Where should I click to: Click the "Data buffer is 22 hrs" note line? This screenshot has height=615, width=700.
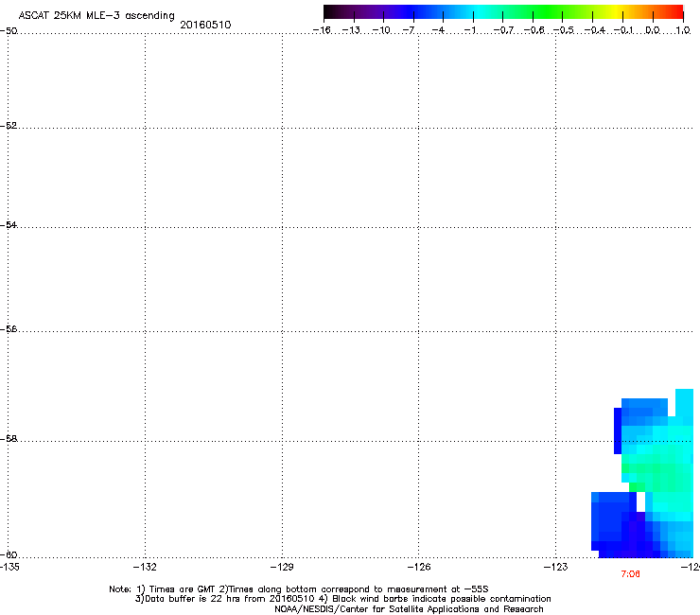[342, 599]
